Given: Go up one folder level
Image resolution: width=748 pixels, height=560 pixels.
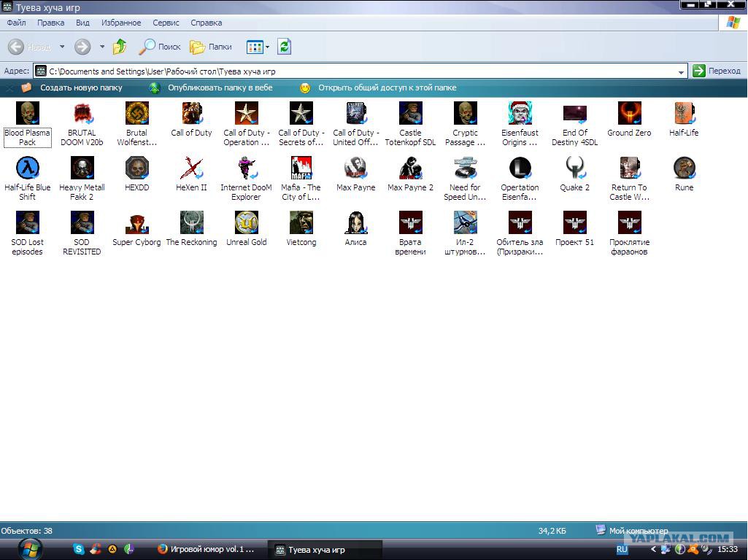Looking at the screenshot, I should coord(120,47).
